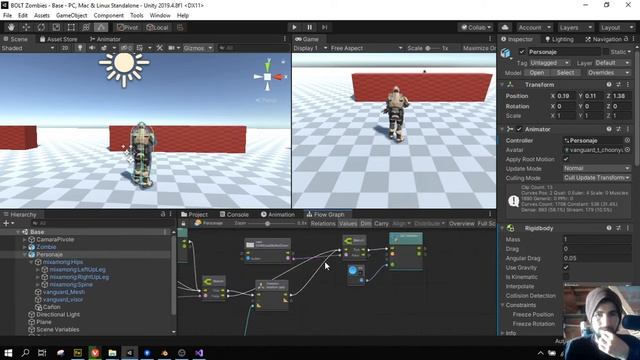The image size is (640, 360).
Task: Click the Overview button in Flow Graph
Action: tap(462, 224)
